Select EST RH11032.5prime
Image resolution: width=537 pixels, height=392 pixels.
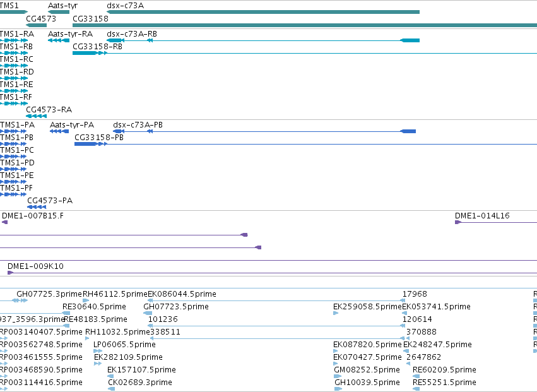point(117,333)
